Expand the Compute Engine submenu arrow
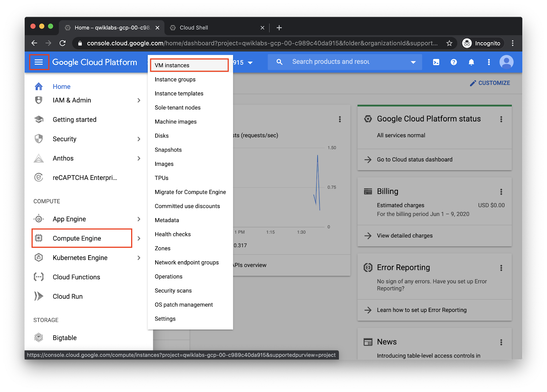The image size is (547, 392). [139, 238]
